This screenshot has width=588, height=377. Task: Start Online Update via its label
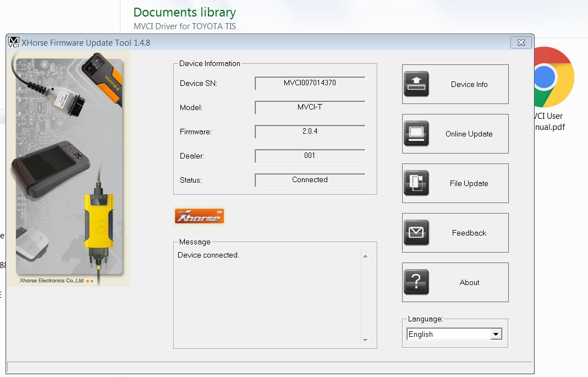click(x=469, y=134)
